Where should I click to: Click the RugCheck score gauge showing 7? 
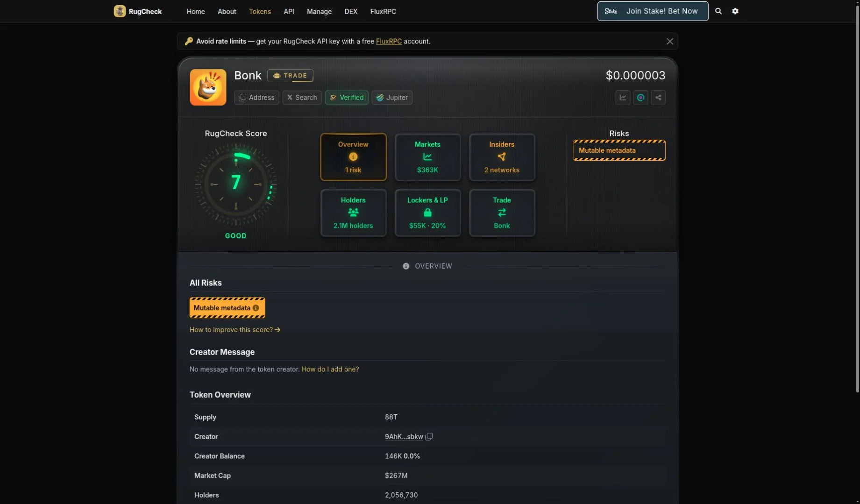click(236, 184)
